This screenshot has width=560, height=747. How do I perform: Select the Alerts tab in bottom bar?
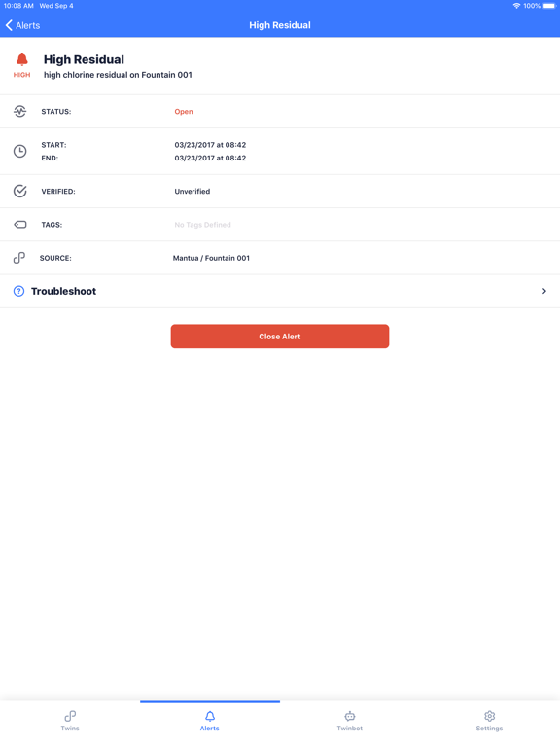click(210, 721)
